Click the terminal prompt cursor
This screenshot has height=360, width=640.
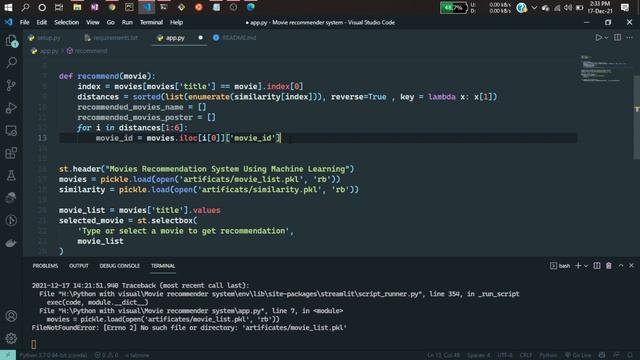[34, 344]
